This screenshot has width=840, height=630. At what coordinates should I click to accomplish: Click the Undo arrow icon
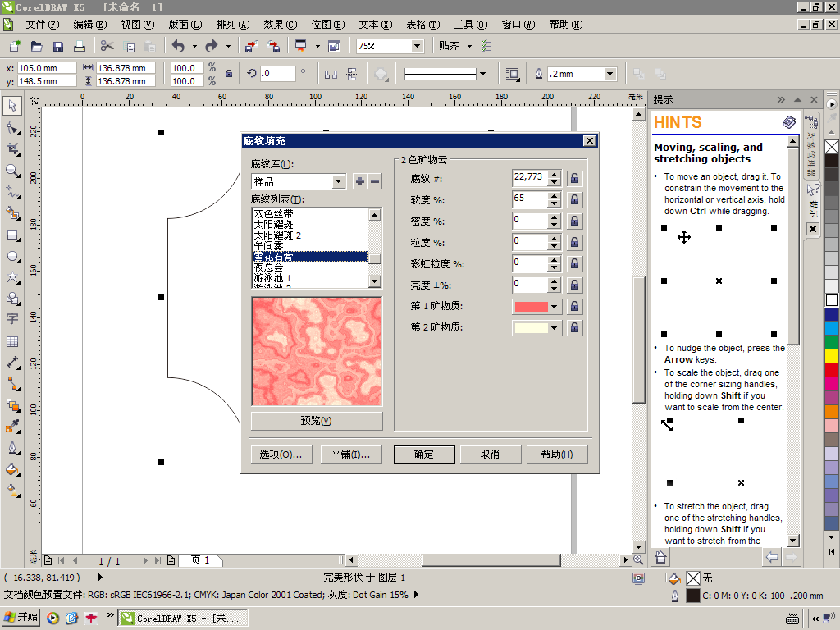178,46
